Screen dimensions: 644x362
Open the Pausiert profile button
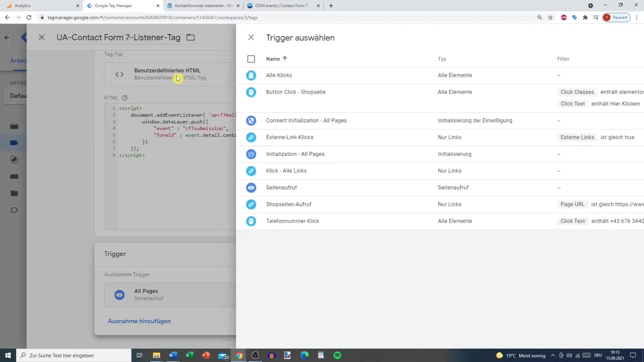[x=616, y=17]
